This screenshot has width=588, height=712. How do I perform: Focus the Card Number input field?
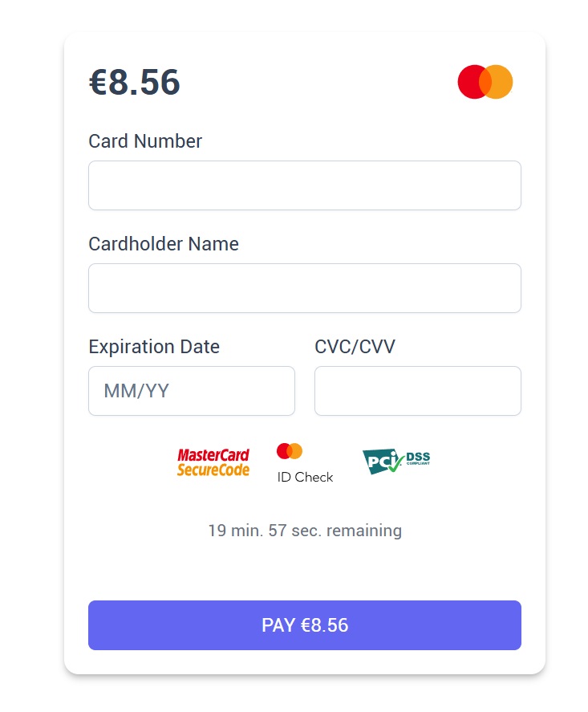coord(305,185)
